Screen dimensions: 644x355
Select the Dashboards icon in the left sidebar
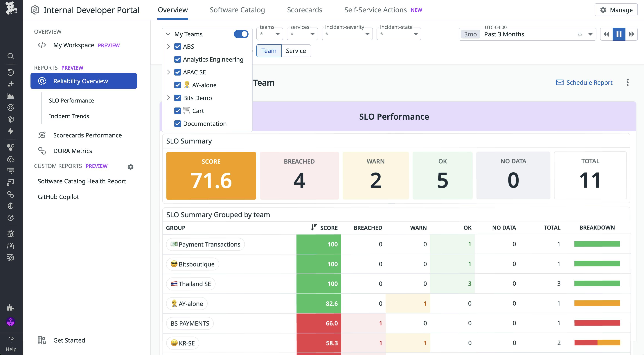(x=10, y=96)
